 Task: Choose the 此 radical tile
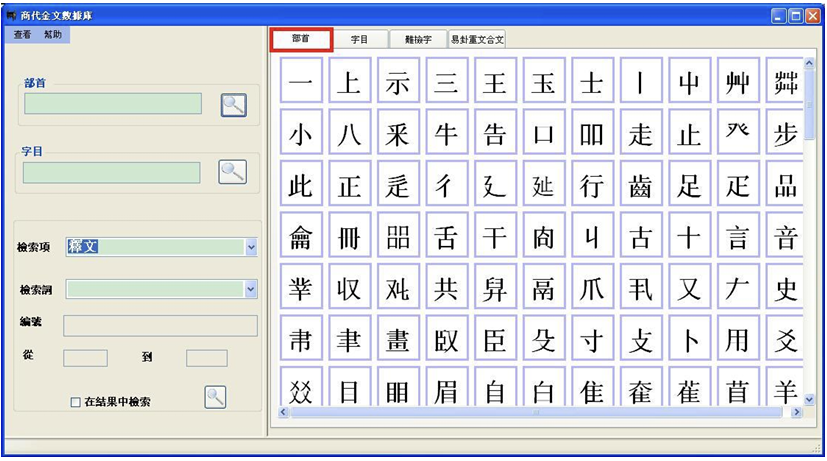[x=301, y=184]
